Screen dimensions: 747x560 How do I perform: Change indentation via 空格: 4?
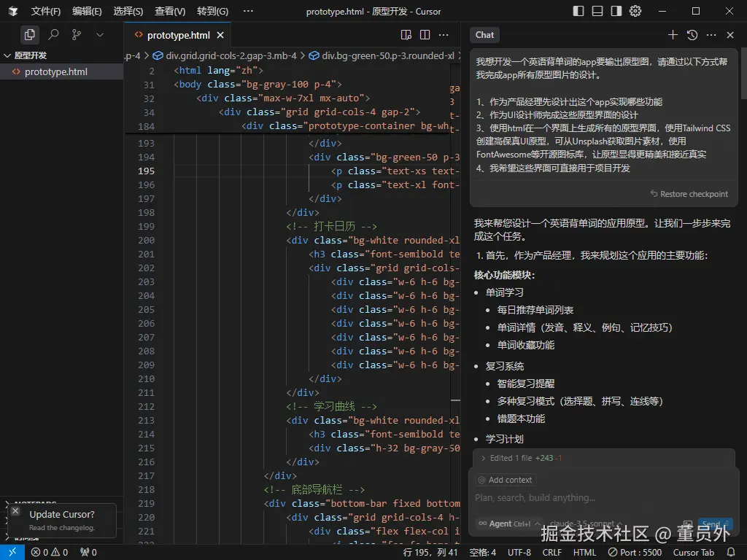483,553
